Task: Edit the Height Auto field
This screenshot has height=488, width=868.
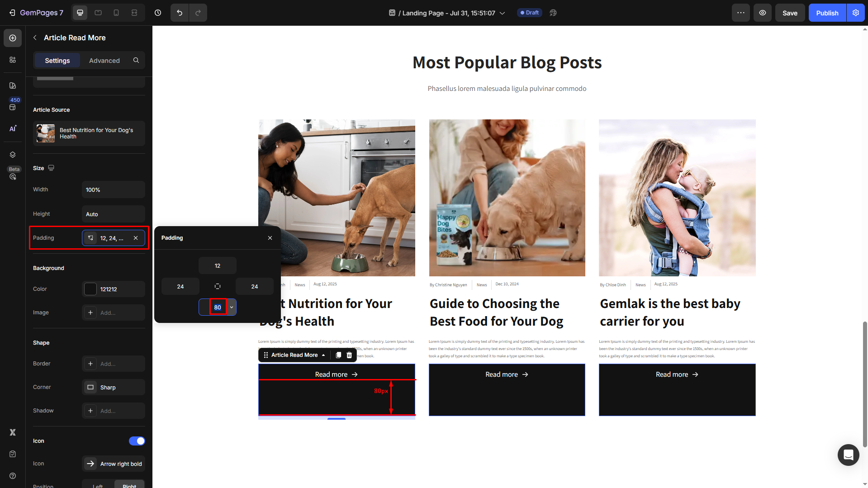Action: coord(114,214)
